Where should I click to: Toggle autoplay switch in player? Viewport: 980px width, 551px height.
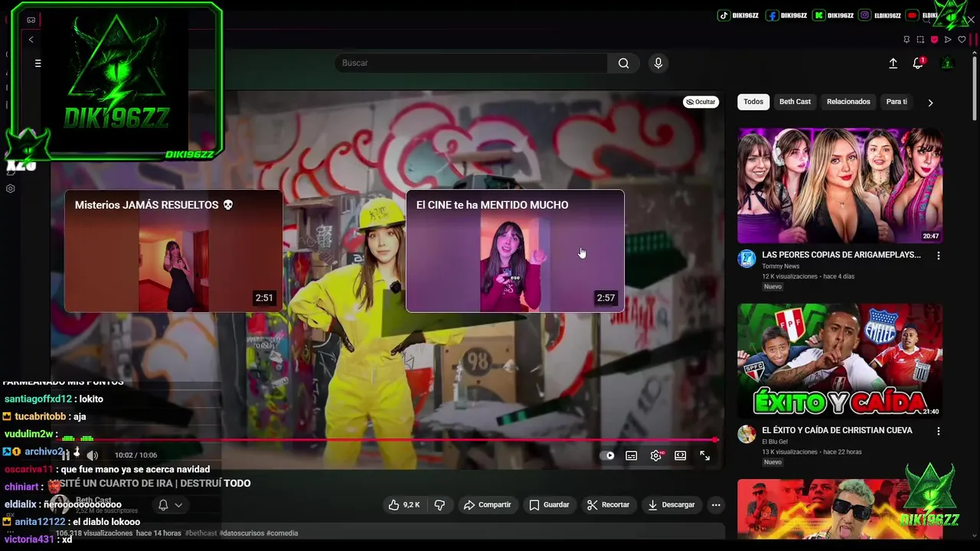pos(608,455)
